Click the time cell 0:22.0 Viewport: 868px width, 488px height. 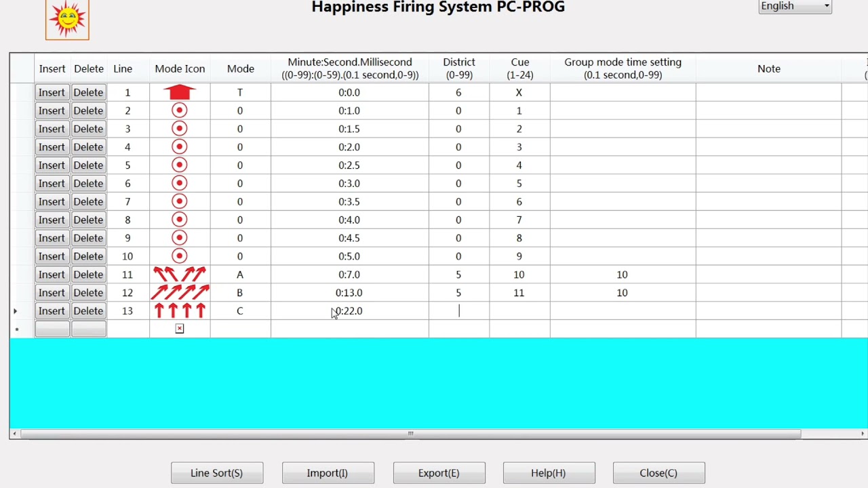[x=350, y=311]
